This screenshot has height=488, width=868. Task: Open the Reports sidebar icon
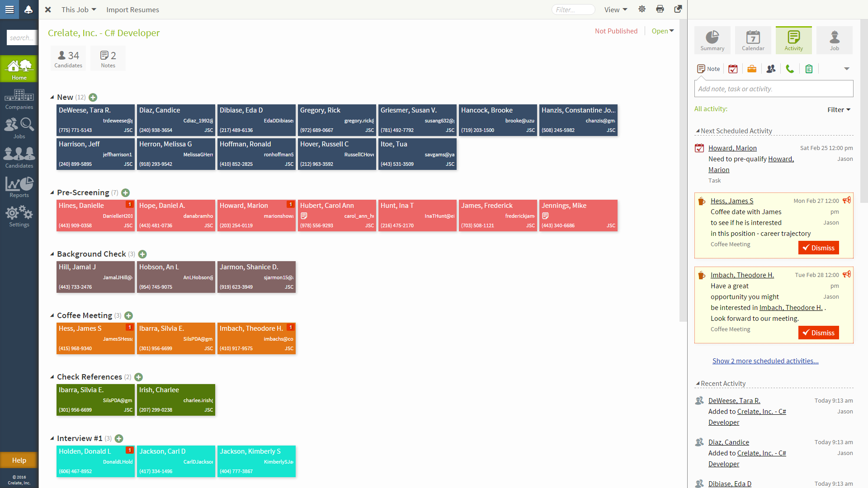[x=19, y=187]
